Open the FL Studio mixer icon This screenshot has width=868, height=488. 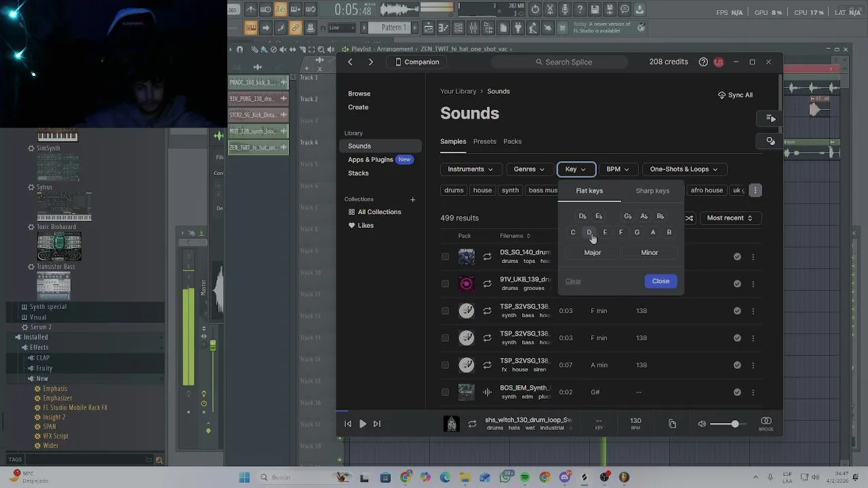473,28
